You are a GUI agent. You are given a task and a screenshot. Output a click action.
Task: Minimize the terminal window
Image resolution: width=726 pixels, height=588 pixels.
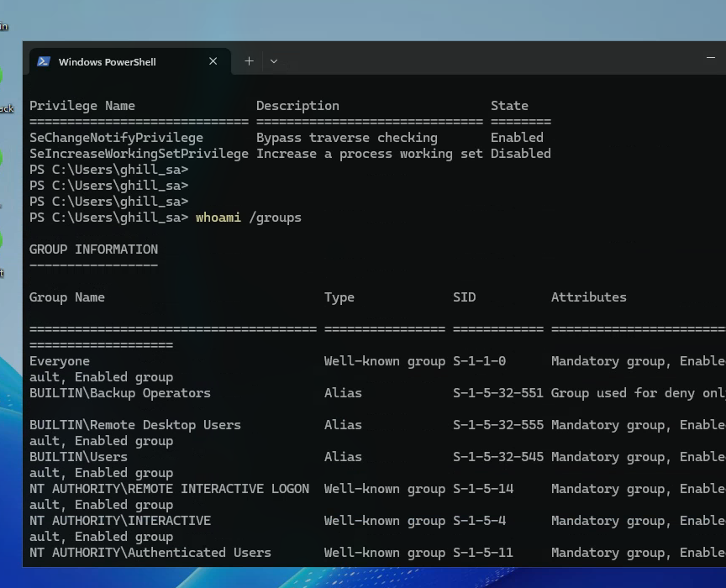pyautogui.click(x=710, y=58)
